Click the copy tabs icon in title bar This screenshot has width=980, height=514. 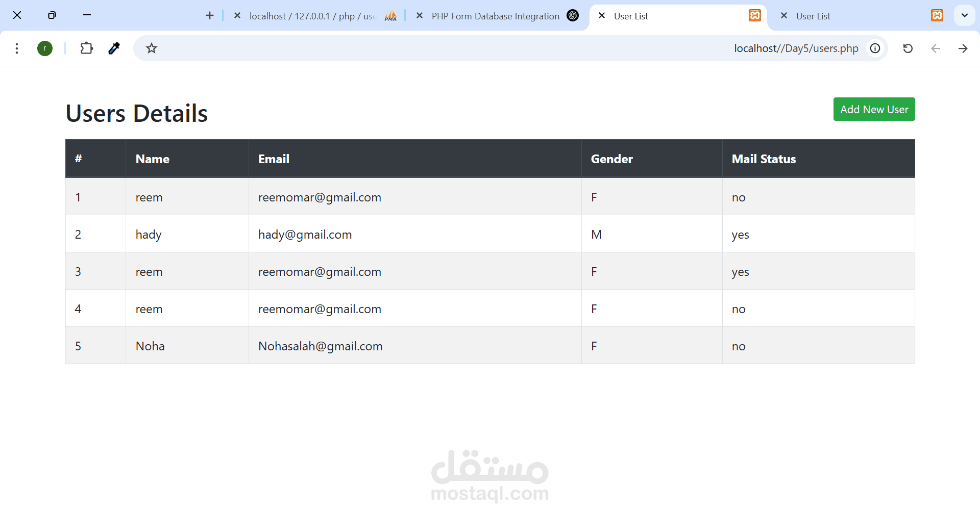52,15
